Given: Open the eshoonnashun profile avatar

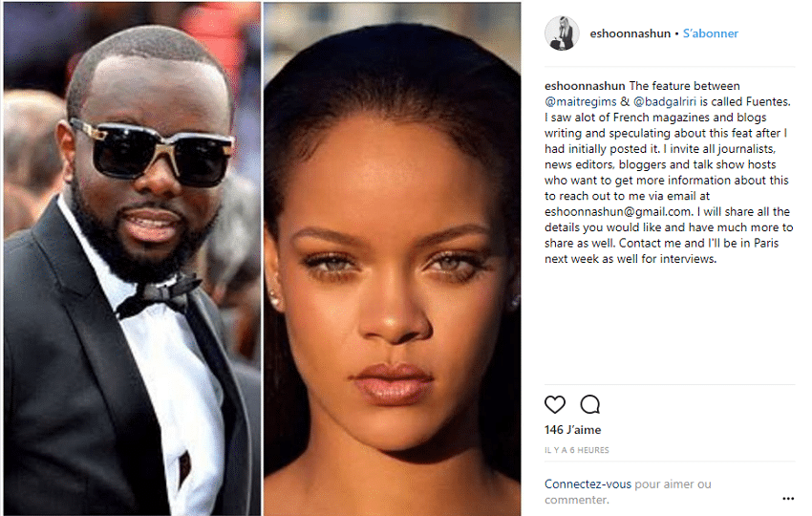Looking at the screenshot, I should (562, 33).
